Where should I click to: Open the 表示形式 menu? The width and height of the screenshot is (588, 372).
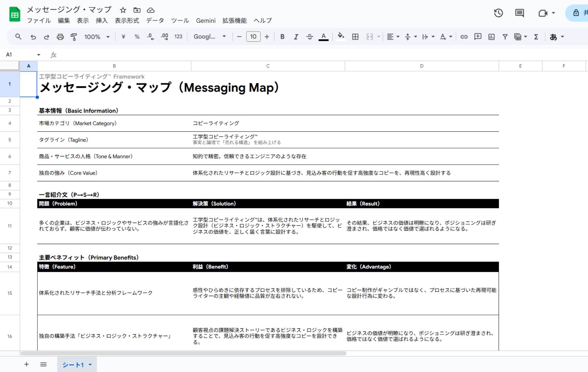tap(127, 21)
